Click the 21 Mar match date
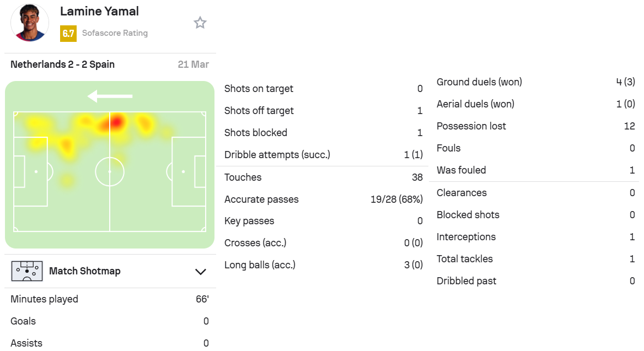The image size is (644, 351). pyautogui.click(x=193, y=64)
